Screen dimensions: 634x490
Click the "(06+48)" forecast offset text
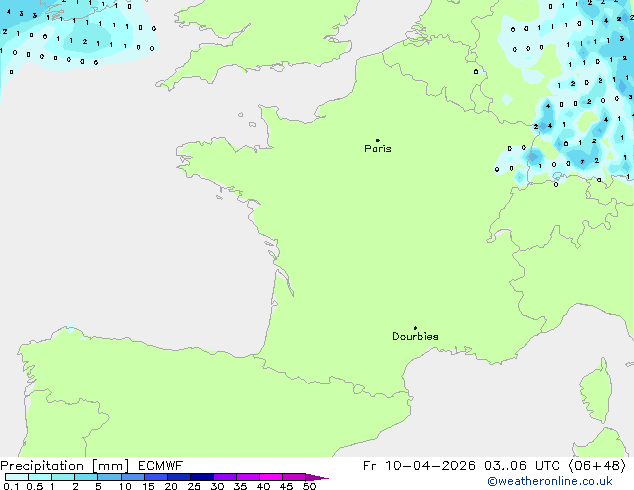point(597,466)
